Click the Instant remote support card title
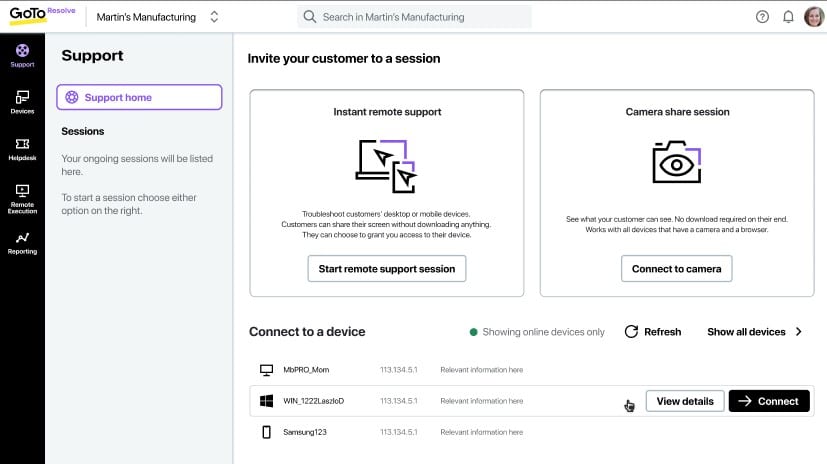Image resolution: width=827 pixels, height=464 pixels. (x=387, y=112)
